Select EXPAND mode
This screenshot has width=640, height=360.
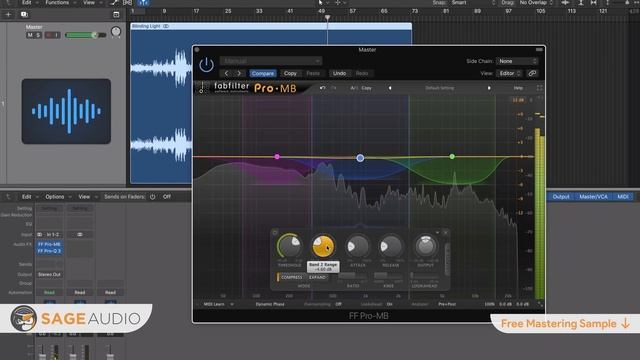pyautogui.click(x=317, y=278)
